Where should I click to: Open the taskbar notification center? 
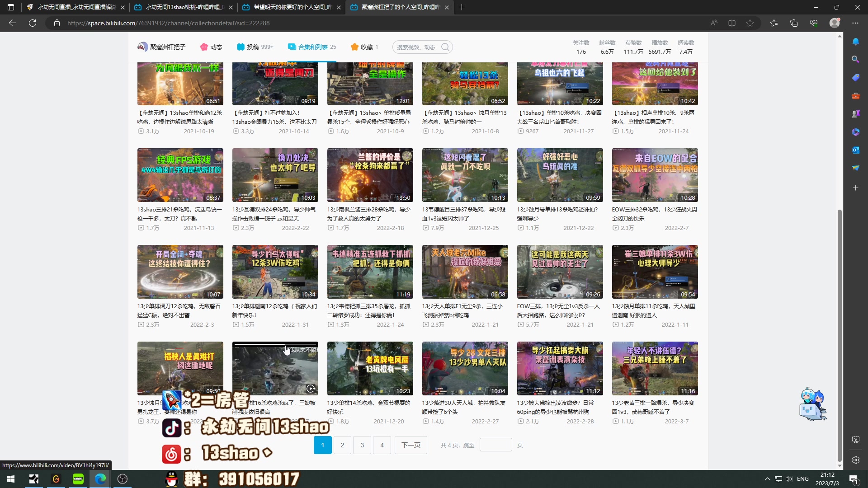854,479
